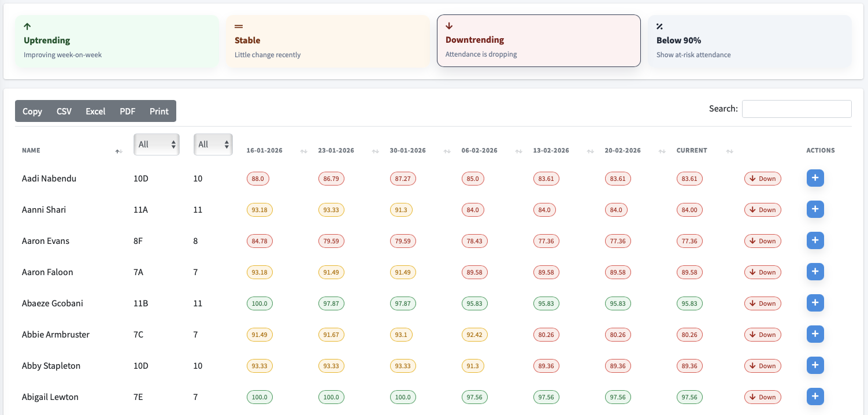Click the Down trend badge for Aanni Shari
Screen dimensions: 868x415
(762, 209)
